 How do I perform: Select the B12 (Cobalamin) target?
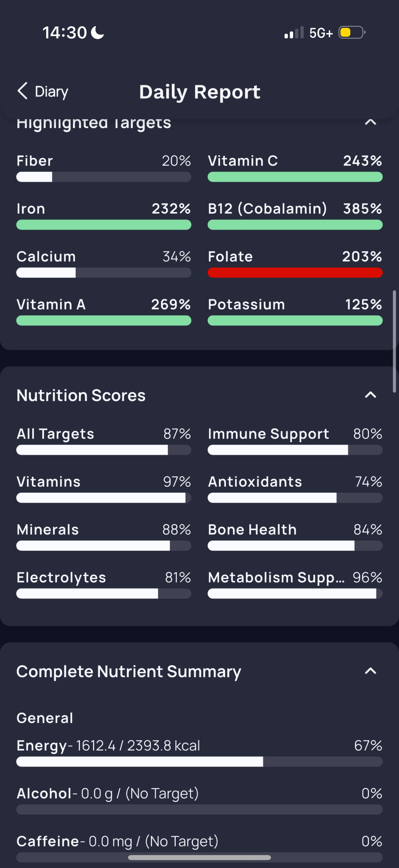pyautogui.click(x=295, y=216)
